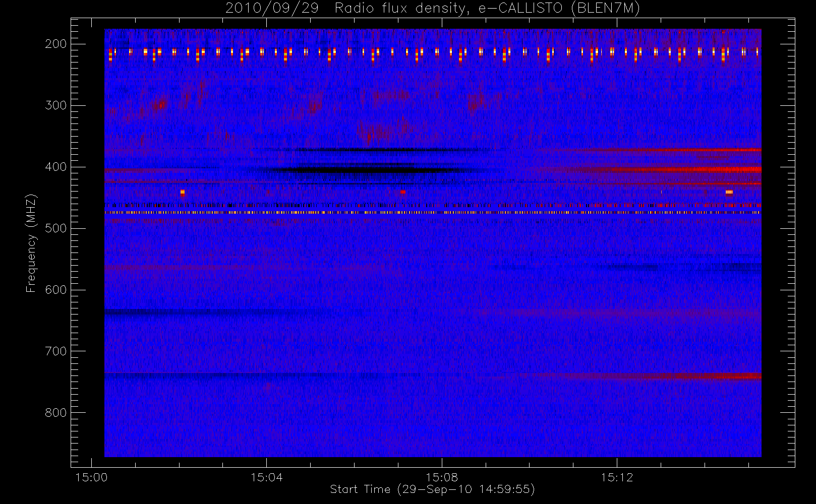Click the 600 frequency tick label

pyautogui.click(x=56, y=290)
